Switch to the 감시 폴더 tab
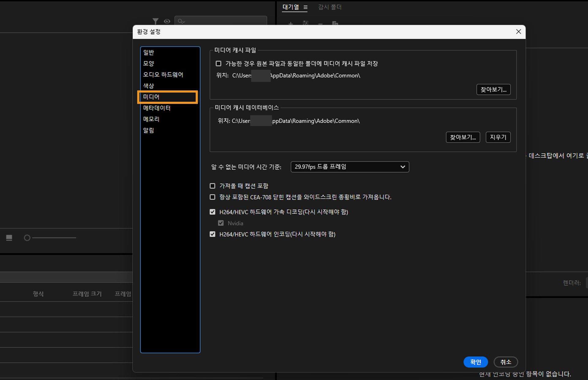The width and height of the screenshot is (588, 380). click(329, 7)
